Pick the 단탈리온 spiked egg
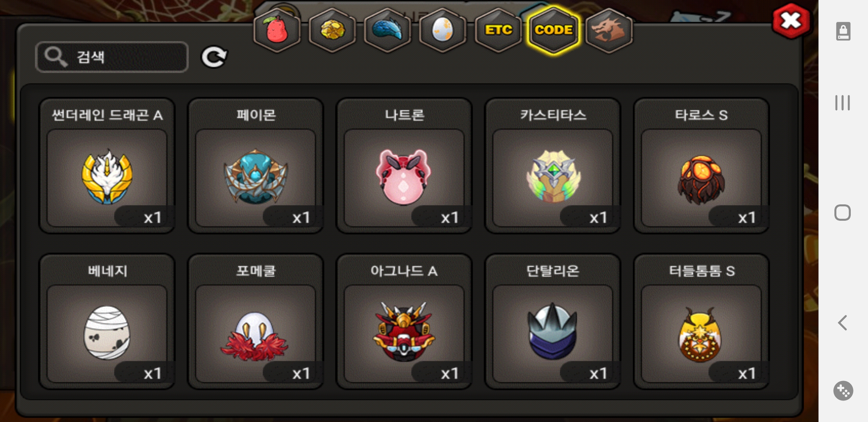This screenshot has width=868, height=422. (x=553, y=322)
